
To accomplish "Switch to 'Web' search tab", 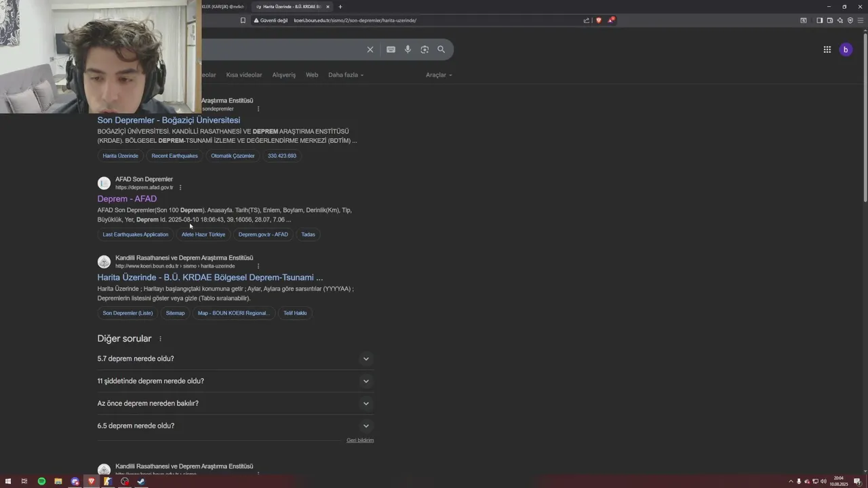I will (x=312, y=75).
